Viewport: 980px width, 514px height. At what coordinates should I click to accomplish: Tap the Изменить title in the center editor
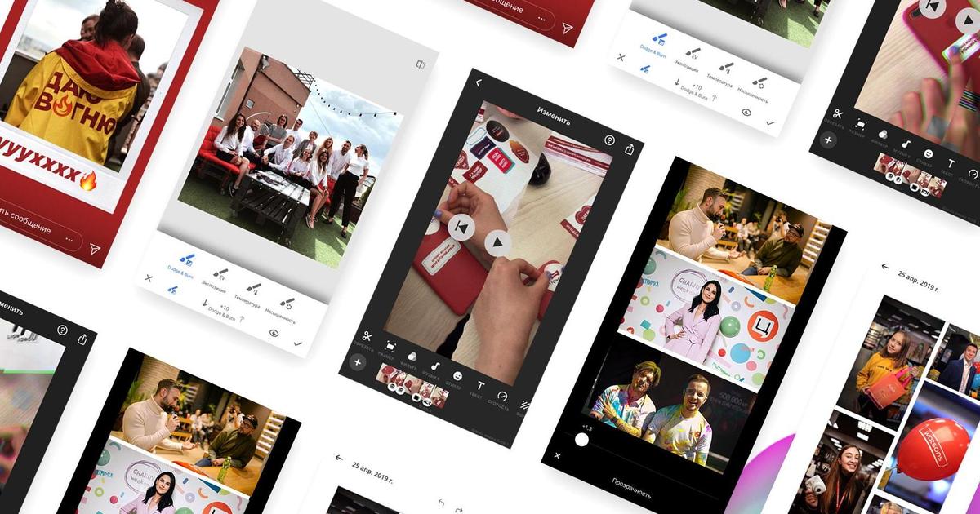pyautogui.click(x=554, y=116)
